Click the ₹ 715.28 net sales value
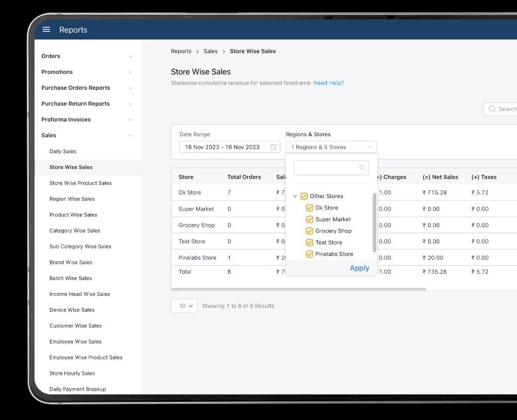Screen dimensions: 517x420 [435, 192]
